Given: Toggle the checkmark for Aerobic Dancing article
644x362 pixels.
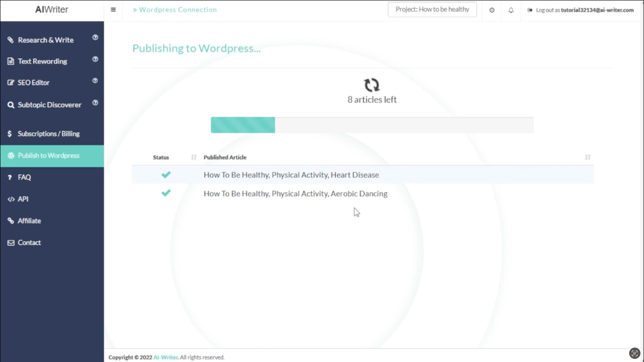Looking at the screenshot, I should point(166,193).
